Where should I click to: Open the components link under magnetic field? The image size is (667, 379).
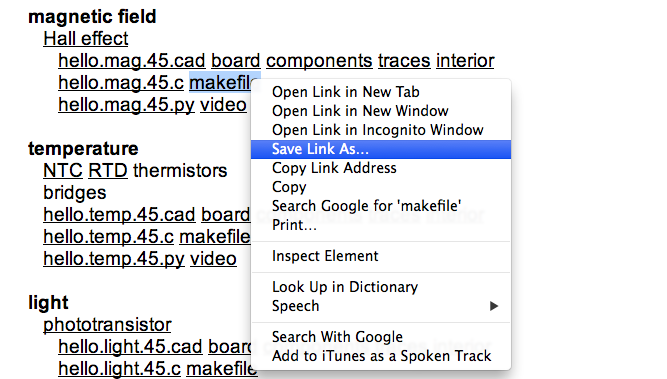point(319,61)
